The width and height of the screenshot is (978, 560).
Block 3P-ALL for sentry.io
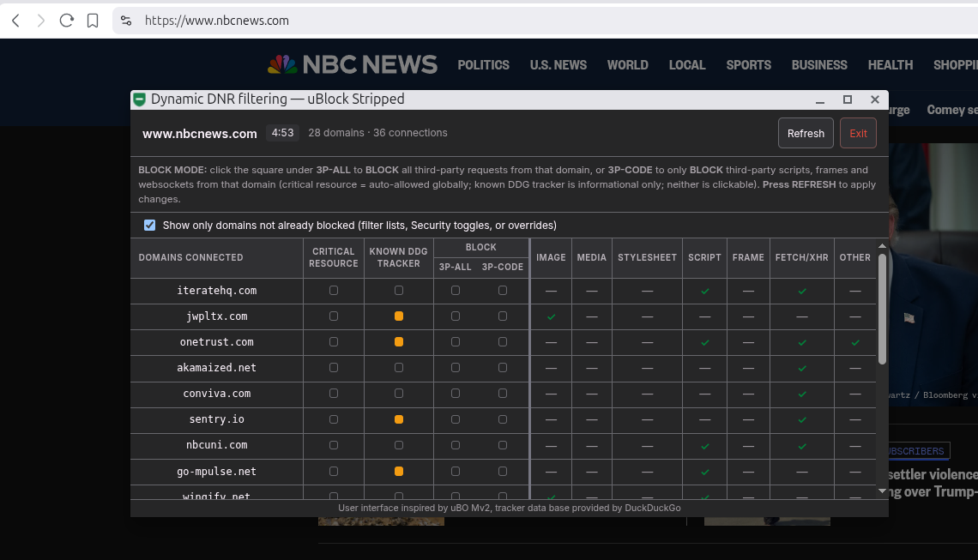tap(456, 419)
